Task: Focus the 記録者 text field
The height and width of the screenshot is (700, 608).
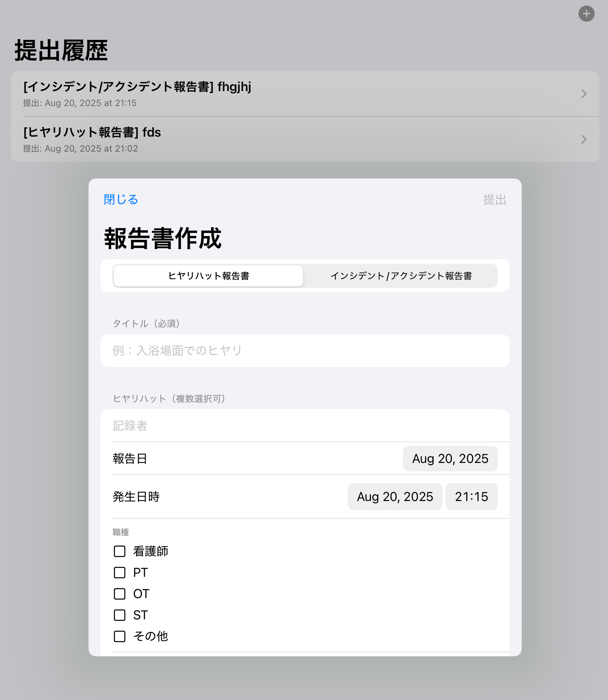Action: (304, 426)
